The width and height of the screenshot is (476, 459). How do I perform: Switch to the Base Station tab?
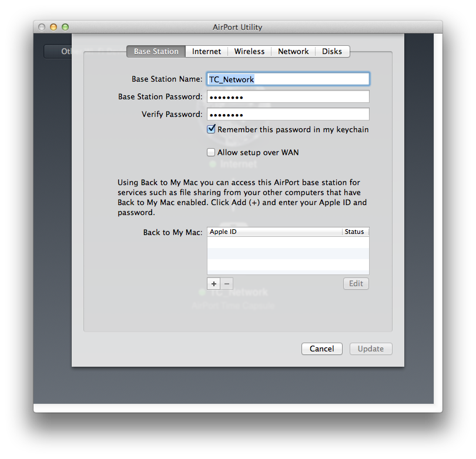(156, 51)
